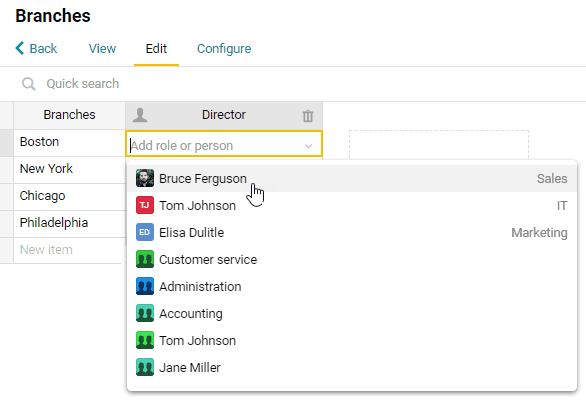Click the Quick search magnifier icon

click(x=29, y=84)
